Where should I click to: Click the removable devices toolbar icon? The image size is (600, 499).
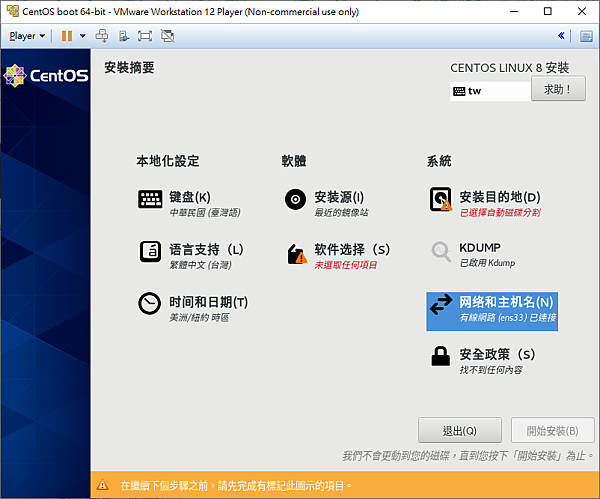[124, 36]
